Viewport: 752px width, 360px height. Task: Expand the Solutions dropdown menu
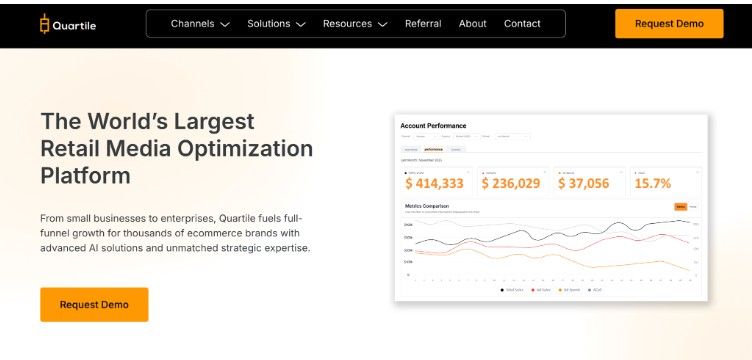coord(276,23)
